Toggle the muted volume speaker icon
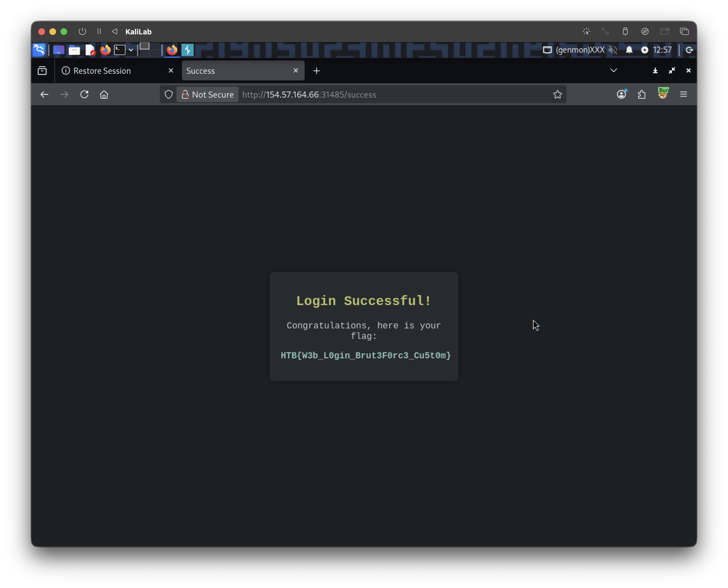The height and width of the screenshot is (588, 728). [613, 50]
